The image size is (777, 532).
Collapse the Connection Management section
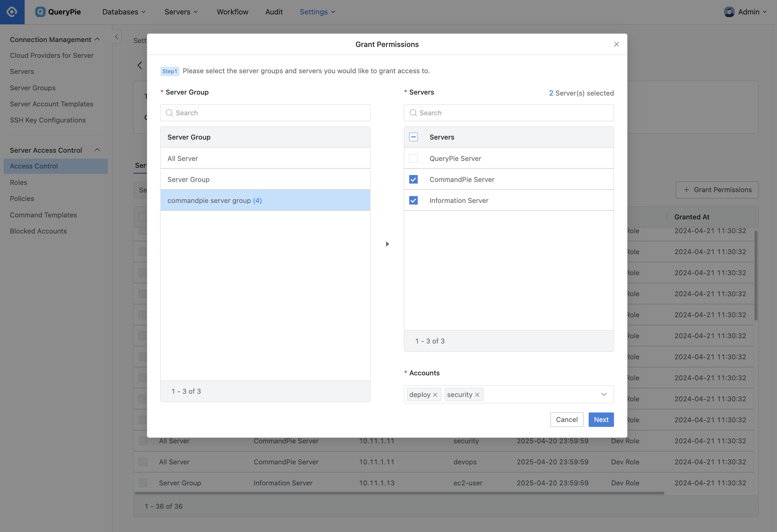click(x=97, y=39)
